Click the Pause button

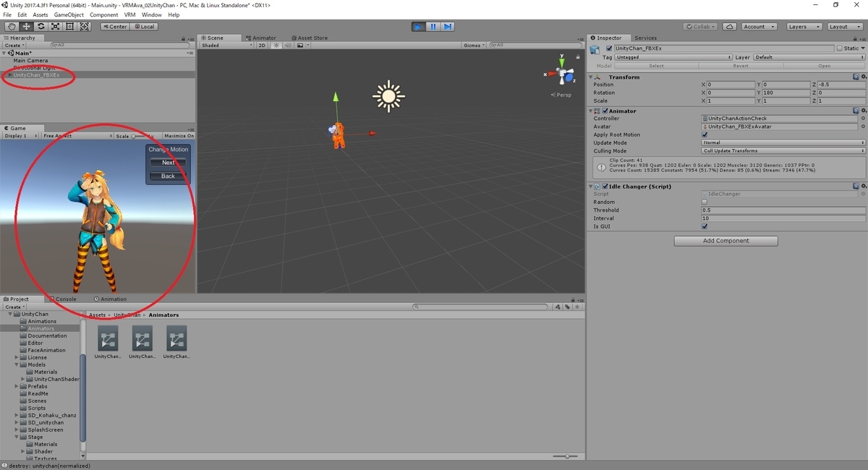(433, 27)
